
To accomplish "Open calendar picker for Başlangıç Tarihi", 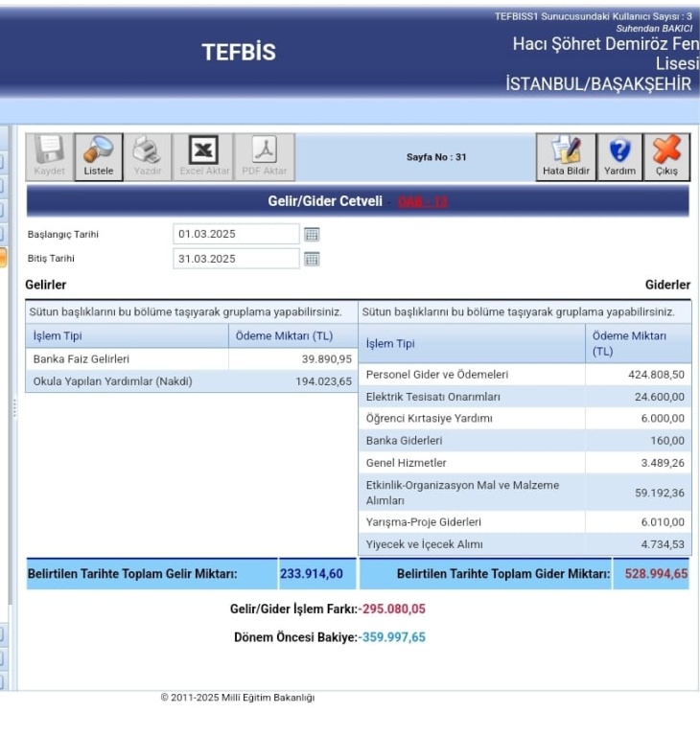I will tap(312, 234).
